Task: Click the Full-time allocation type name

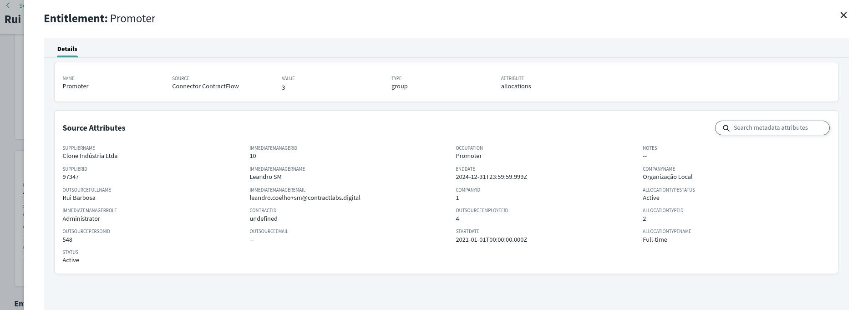Action: [x=655, y=240]
